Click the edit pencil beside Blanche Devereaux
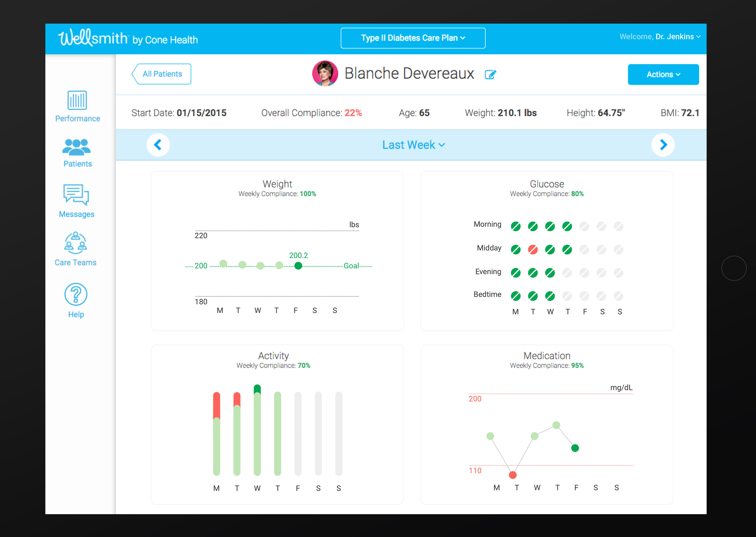 [490, 74]
